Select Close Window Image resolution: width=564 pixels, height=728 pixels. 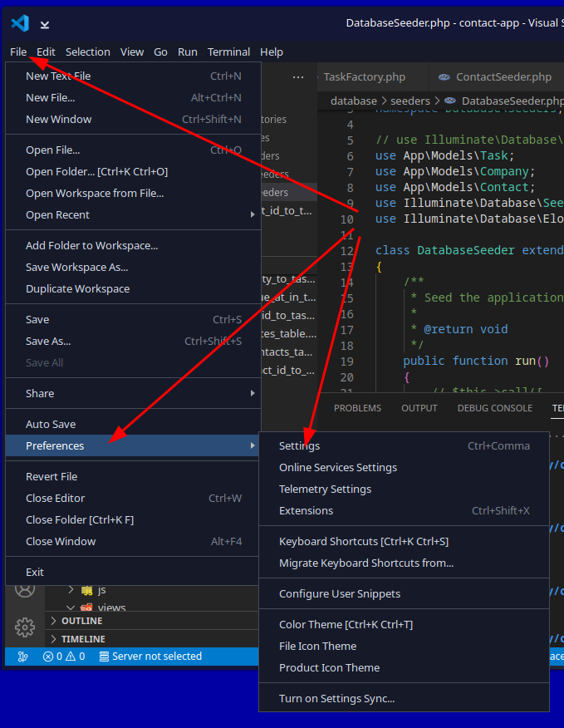(x=132, y=541)
